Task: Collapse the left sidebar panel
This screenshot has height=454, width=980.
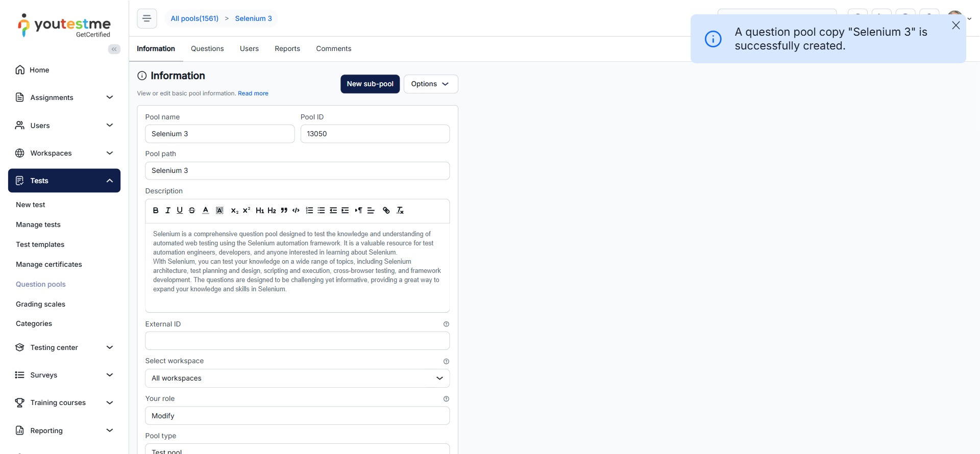Action: 114,49
